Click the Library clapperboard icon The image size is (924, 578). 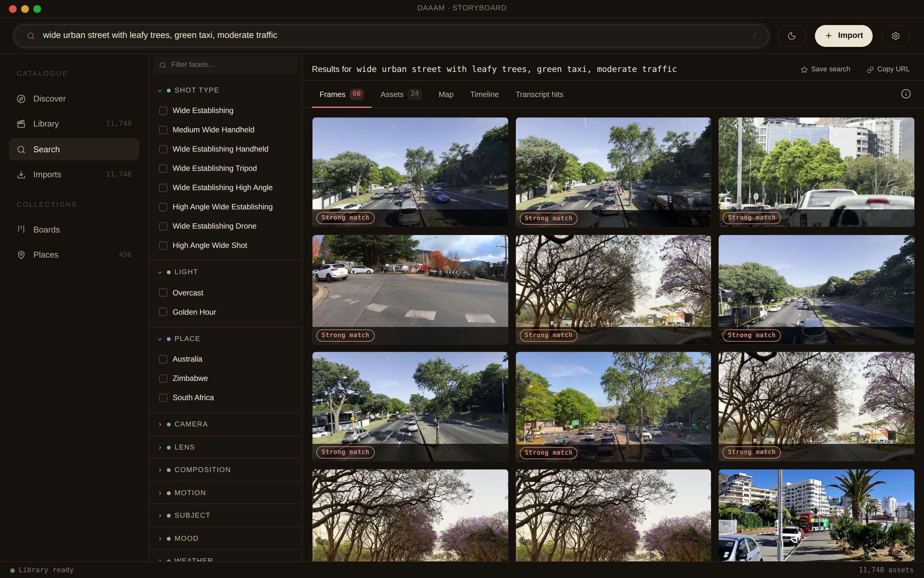coord(21,124)
